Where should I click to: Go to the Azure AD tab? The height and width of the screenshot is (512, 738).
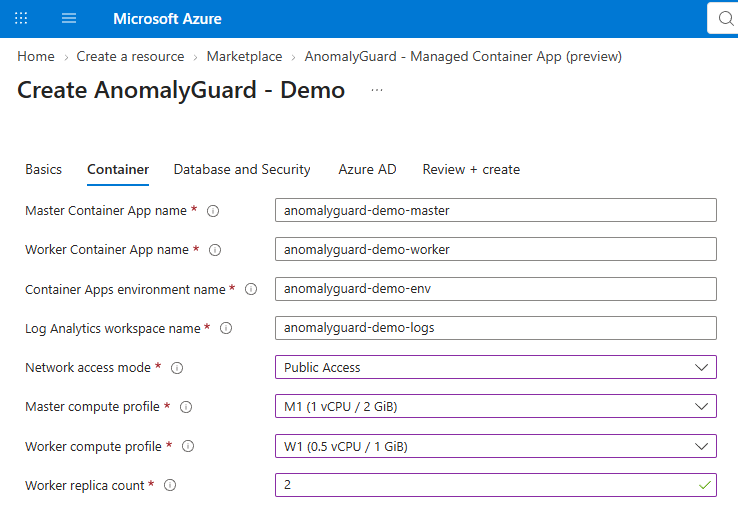pyautogui.click(x=367, y=169)
